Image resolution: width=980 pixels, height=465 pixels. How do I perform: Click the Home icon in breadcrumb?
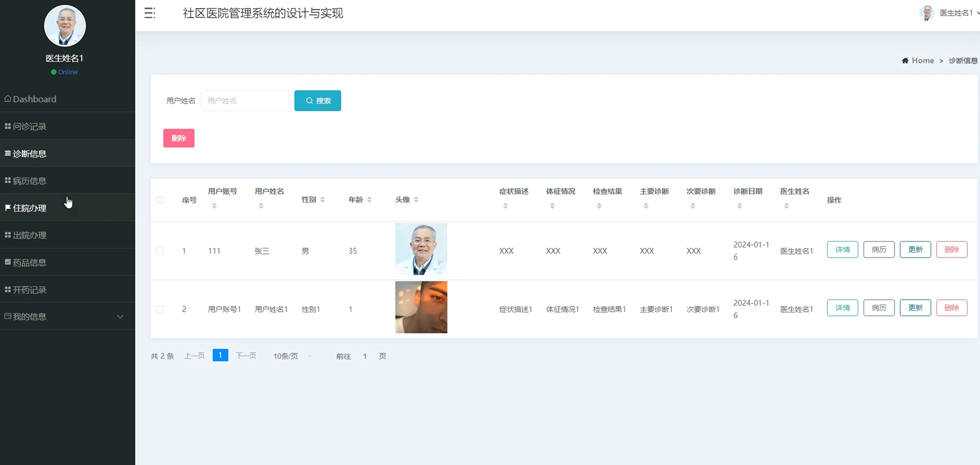point(905,61)
